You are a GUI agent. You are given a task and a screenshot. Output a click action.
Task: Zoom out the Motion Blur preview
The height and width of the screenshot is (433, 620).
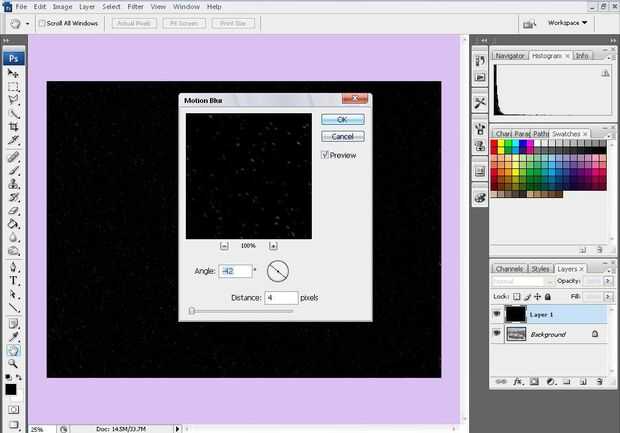[x=224, y=246]
